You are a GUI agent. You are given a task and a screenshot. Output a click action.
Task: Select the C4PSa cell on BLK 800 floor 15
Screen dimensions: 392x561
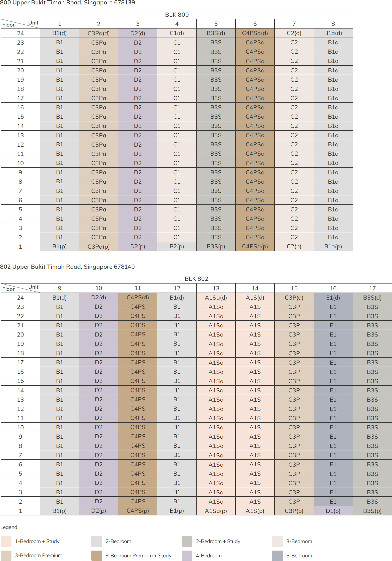click(x=255, y=117)
